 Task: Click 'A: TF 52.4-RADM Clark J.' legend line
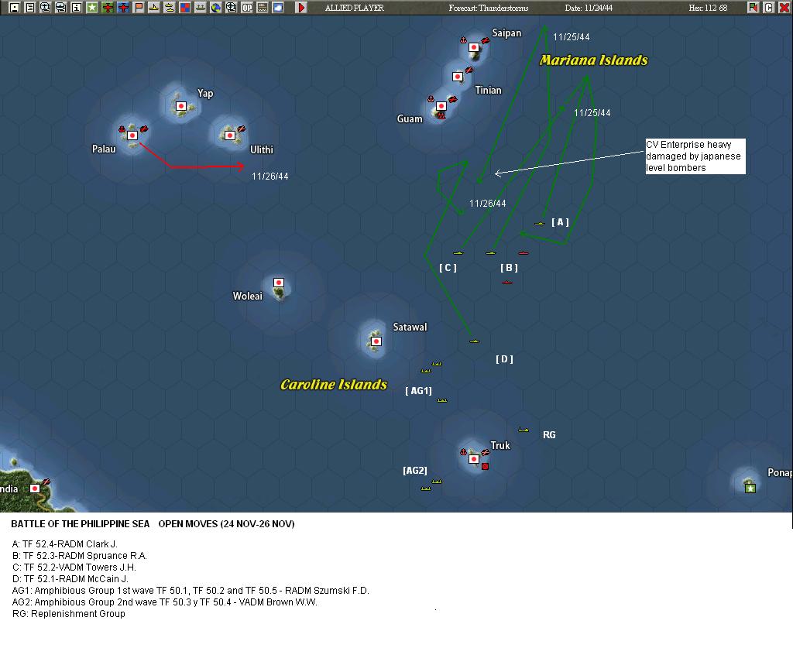pos(65,544)
